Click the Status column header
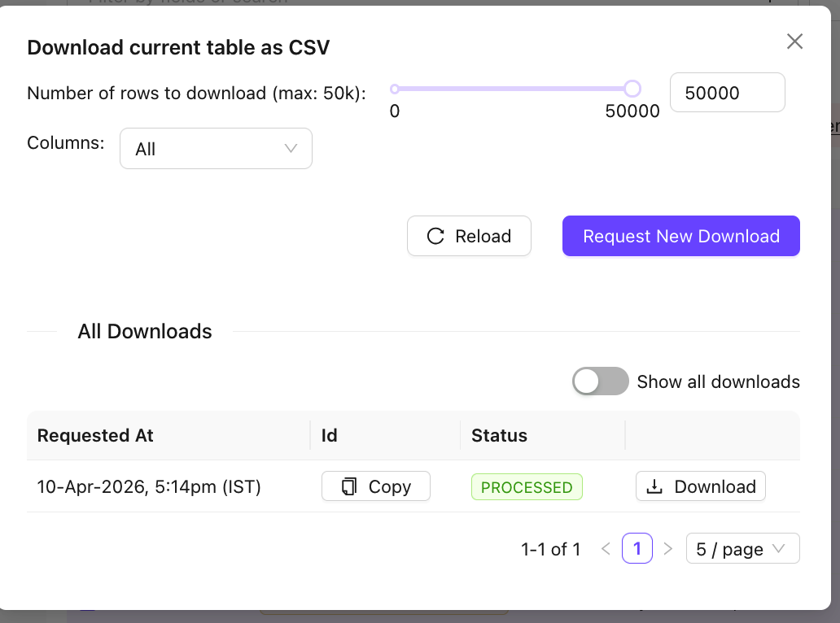Image resolution: width=840 pixels, height=623 pixels. click(499, 435)
